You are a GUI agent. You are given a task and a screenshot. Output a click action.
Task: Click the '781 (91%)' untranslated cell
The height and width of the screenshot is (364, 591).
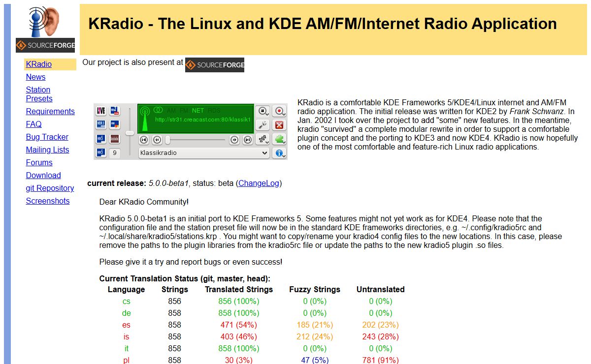tap(381, 361)
